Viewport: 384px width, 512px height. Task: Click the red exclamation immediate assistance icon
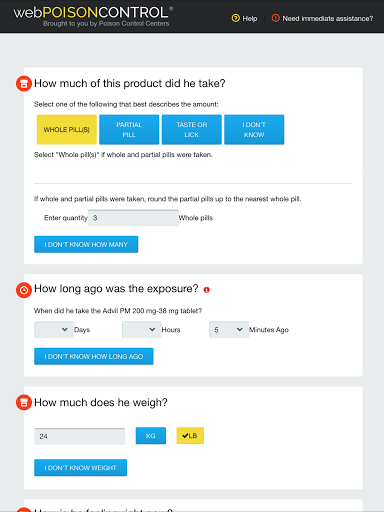(275, 18)
